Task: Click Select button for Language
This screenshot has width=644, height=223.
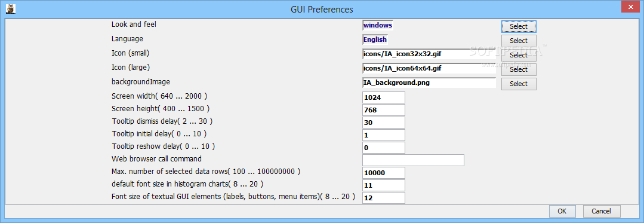Action: click(x=519, y=41)
